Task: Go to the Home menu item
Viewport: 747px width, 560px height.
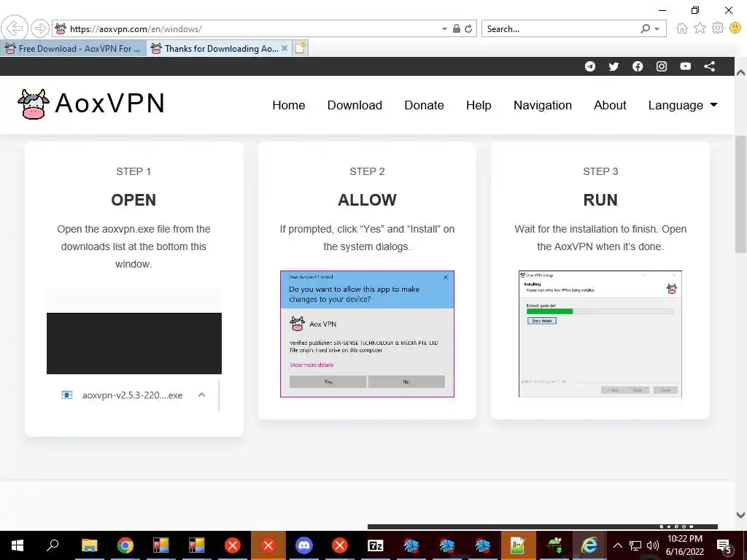Action: pos(289,105)
